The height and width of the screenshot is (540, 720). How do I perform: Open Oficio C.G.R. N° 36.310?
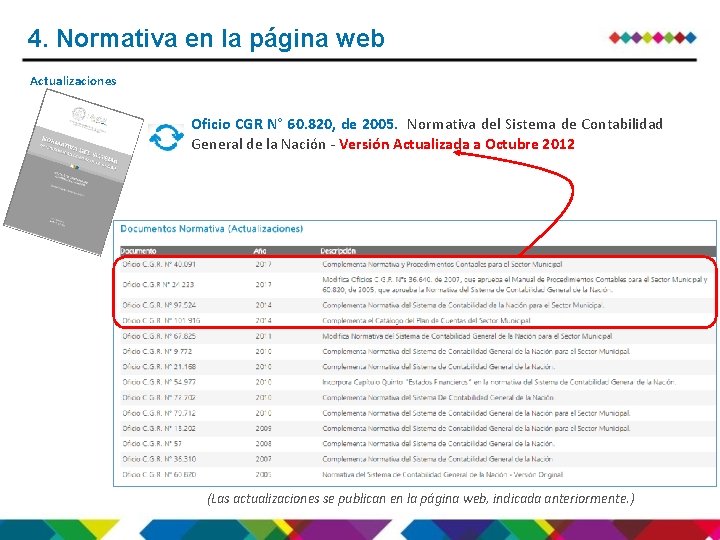coord(159,459)
